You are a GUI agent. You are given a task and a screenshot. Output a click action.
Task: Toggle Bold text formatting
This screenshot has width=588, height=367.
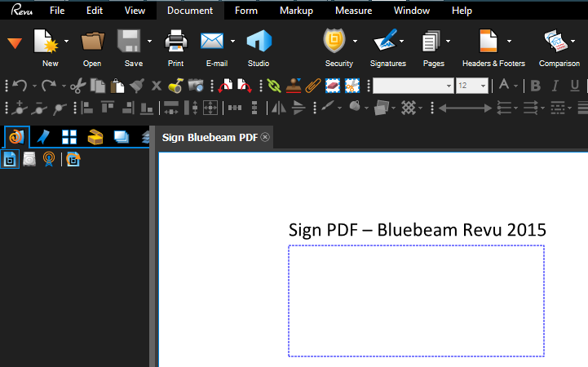tap(536, 86)
